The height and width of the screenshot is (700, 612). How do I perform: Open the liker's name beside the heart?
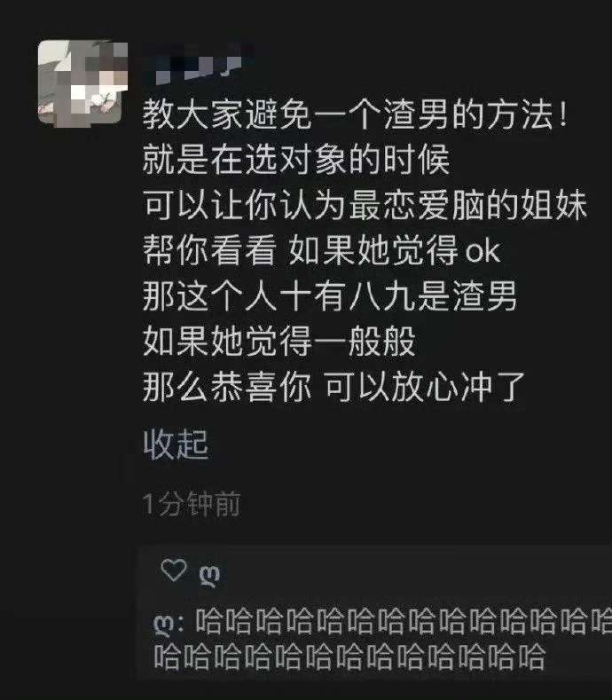pyautogui.click(x=209, y=576)
